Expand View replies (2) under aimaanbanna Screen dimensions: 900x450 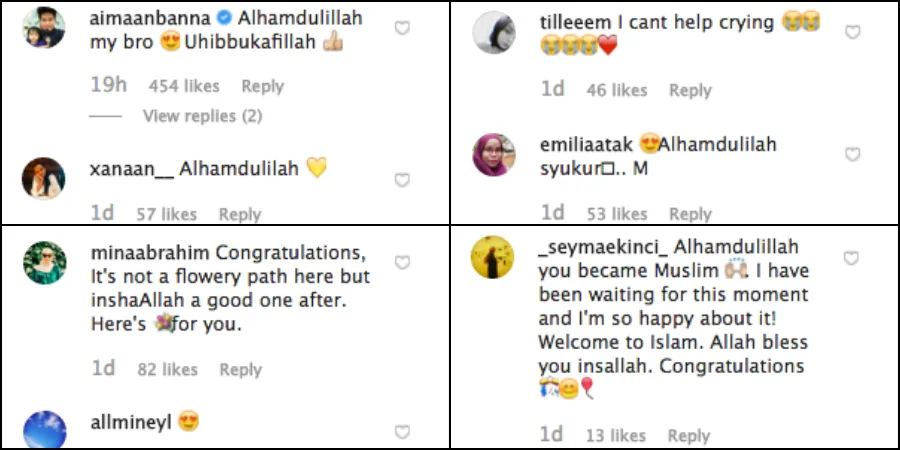(x=202, y=116)
